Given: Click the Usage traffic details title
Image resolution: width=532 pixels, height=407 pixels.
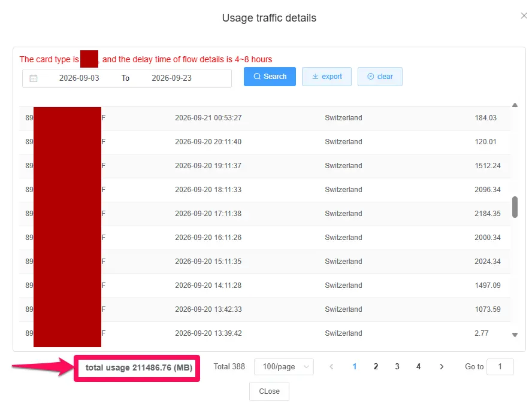Looking at the screenshot, I should (269, 17).
